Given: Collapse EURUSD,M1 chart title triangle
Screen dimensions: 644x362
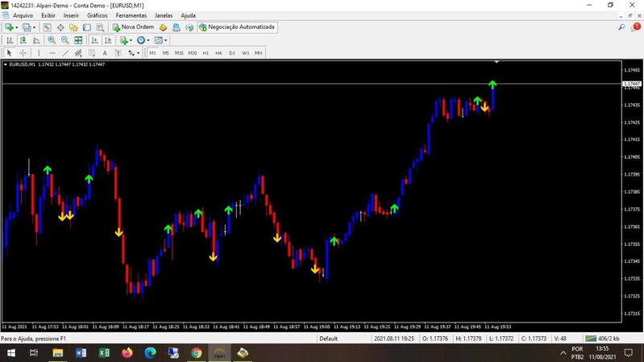Looking at the screenshot, I should coord(6,64).
